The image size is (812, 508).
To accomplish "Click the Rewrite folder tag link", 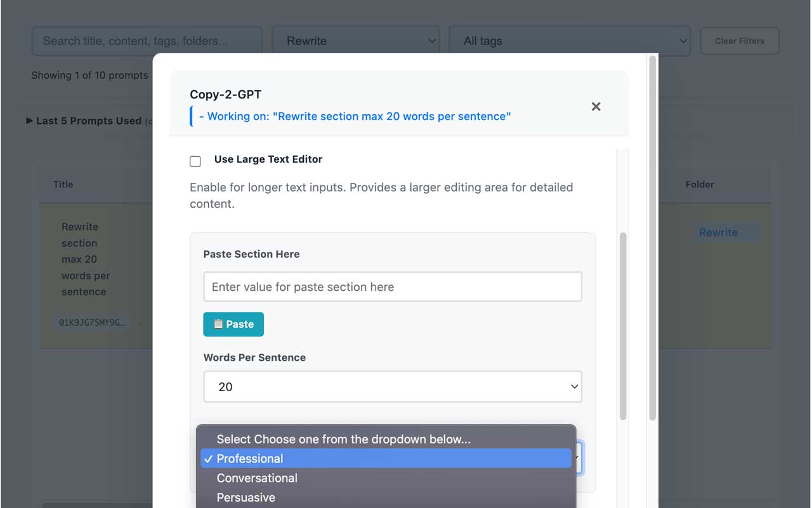I will coord(718,232).
